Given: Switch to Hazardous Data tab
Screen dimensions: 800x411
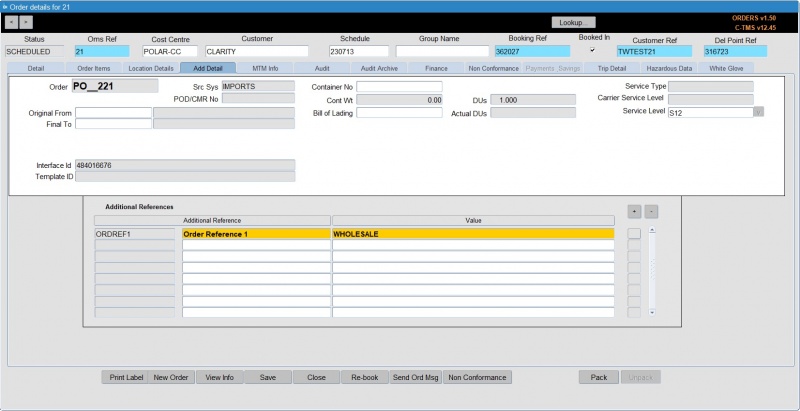Looking at the screenshot, I should [669, 68].
